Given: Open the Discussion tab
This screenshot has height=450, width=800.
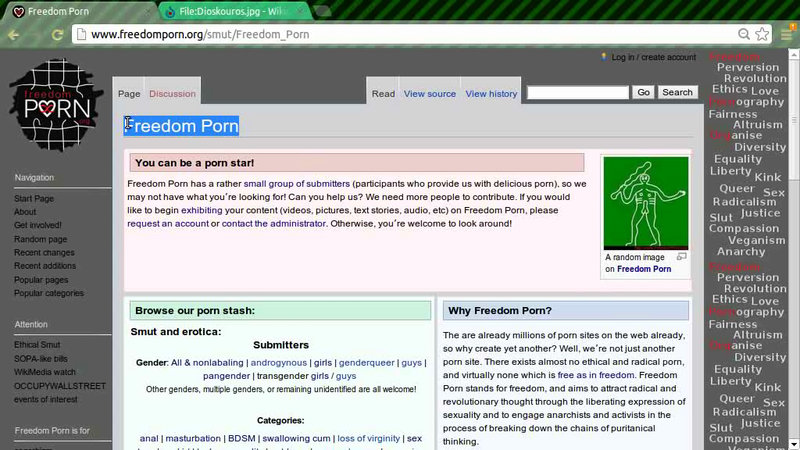Looking at the screenshot, I should 172,94.
